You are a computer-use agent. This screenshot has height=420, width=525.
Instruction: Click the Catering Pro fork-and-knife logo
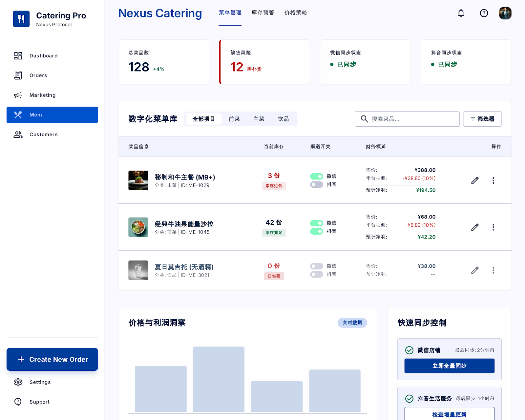tap(21, 19)
